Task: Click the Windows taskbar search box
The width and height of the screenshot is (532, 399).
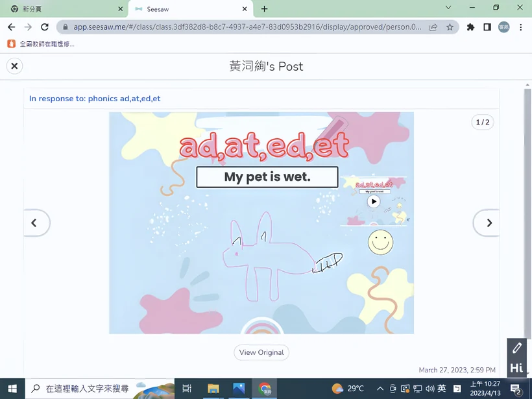Action: pyautogui.click(x=100, y=389)
